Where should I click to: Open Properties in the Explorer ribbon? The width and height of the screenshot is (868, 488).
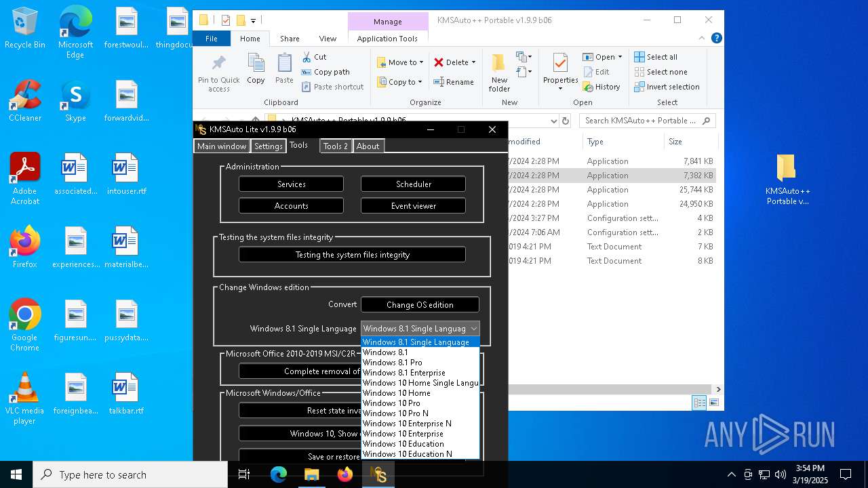tap(560, 72)
